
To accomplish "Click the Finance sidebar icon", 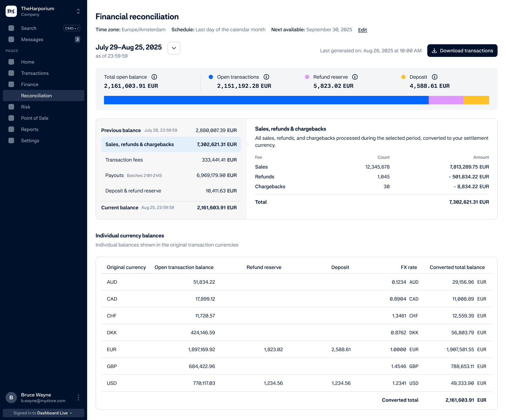I will click(11, 84).
